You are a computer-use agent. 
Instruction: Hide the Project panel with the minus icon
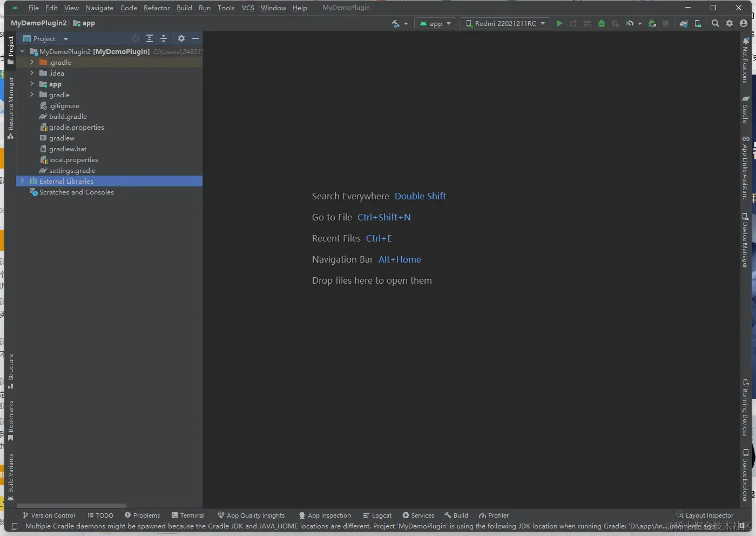pyautogui.click(x=195, y=38)
